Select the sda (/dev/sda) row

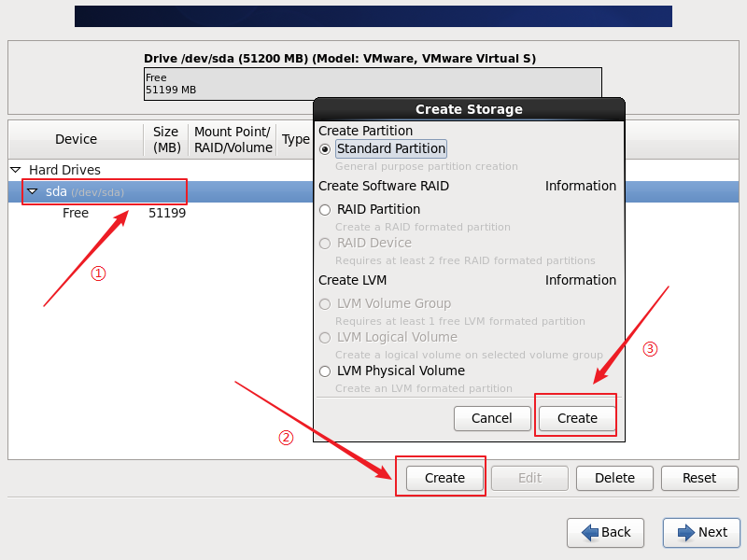pyautogui.click(x=161, y=192)
